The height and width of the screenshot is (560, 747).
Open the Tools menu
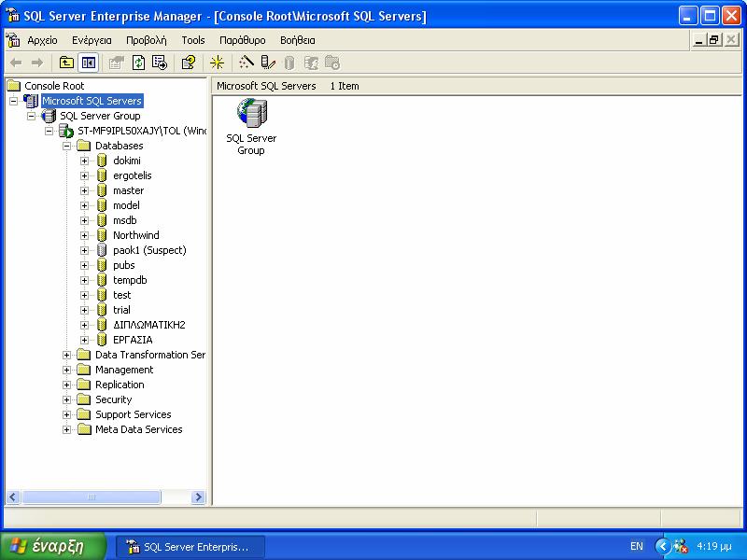pyautogui.click(x=193, y=40)
